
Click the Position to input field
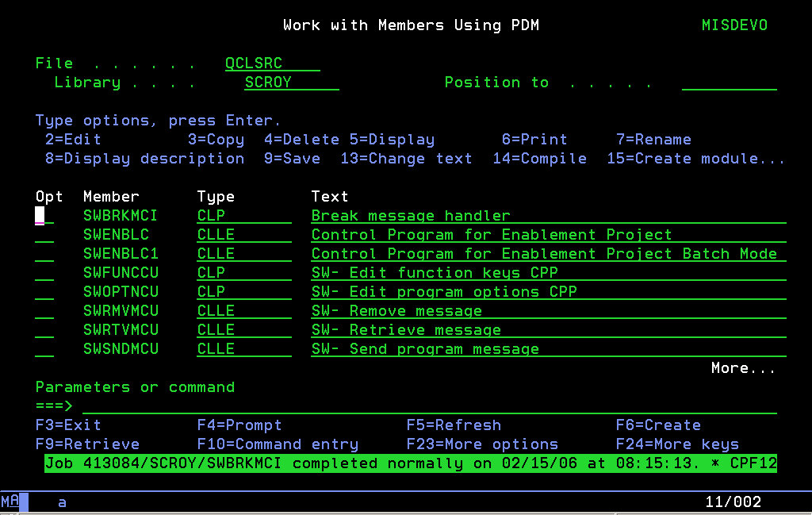[x=729, y=83]
